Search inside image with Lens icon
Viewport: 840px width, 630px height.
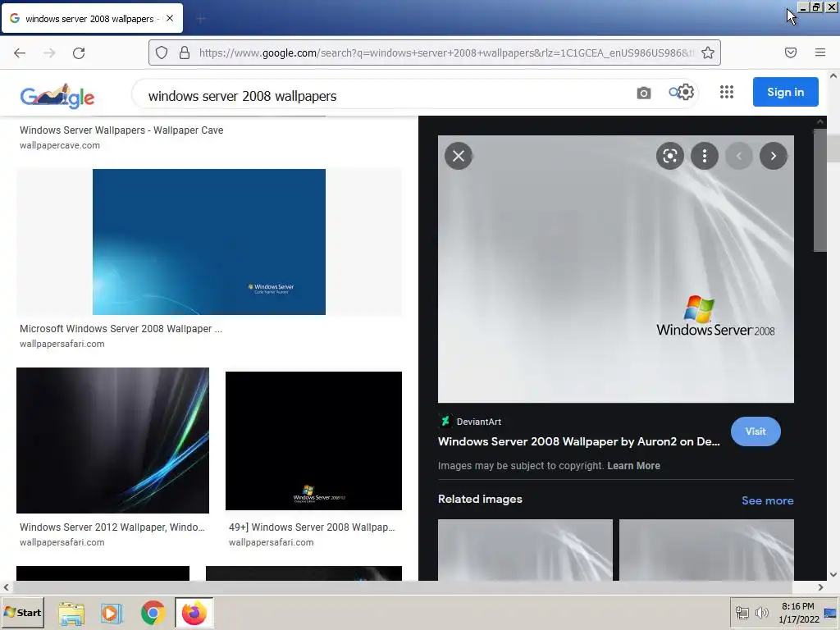pyautogui.click(x=670, y=156)
